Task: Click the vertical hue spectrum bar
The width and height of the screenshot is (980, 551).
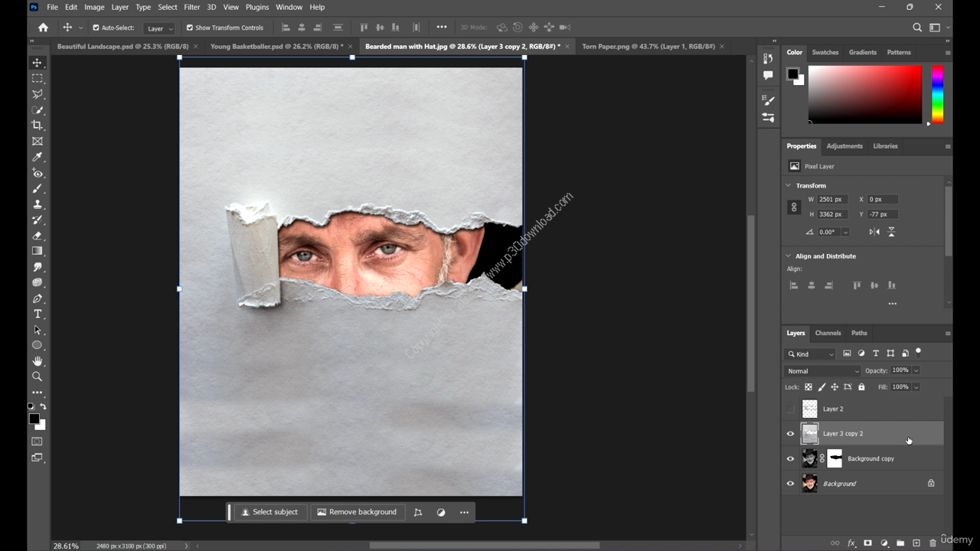Action: point(936,93)
